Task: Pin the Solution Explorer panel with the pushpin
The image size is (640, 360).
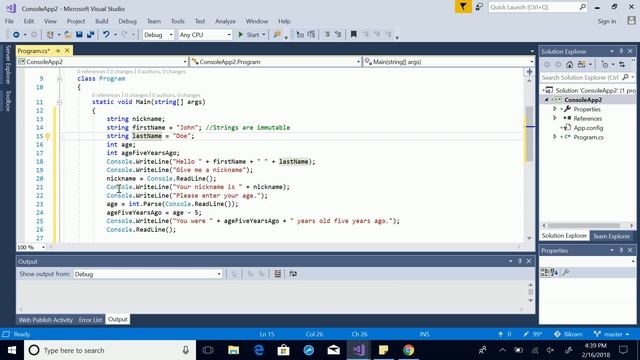Action: point(621,51)
